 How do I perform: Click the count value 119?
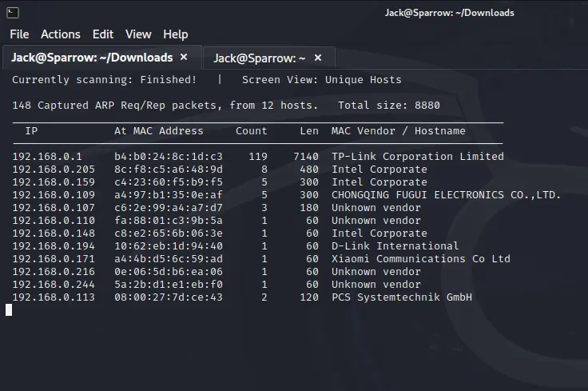click(258, 157)
